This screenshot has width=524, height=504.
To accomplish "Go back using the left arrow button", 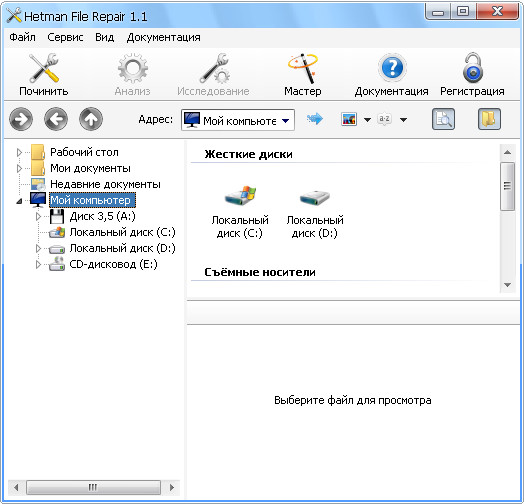I will tap(56, 119).
